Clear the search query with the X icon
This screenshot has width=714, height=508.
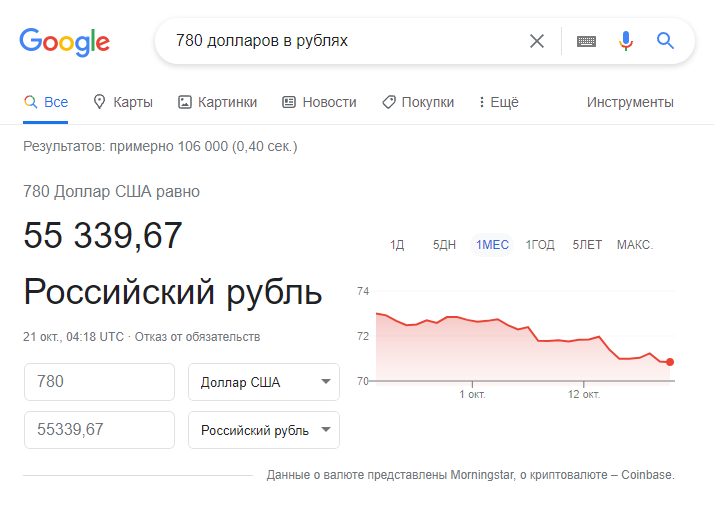pos(537,41)
